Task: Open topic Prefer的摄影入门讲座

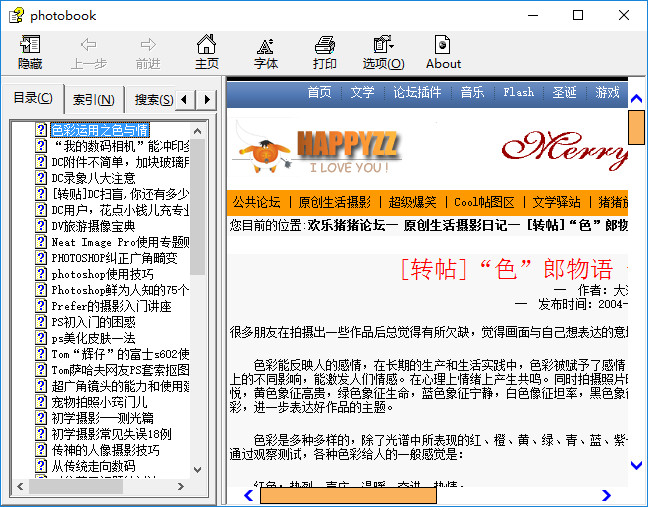Action: point(111,306)
